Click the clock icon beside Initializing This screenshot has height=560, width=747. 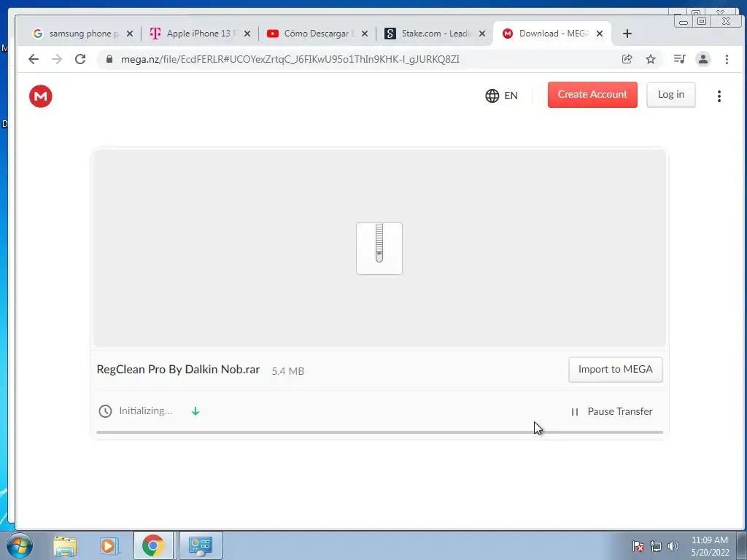[105, 411]
